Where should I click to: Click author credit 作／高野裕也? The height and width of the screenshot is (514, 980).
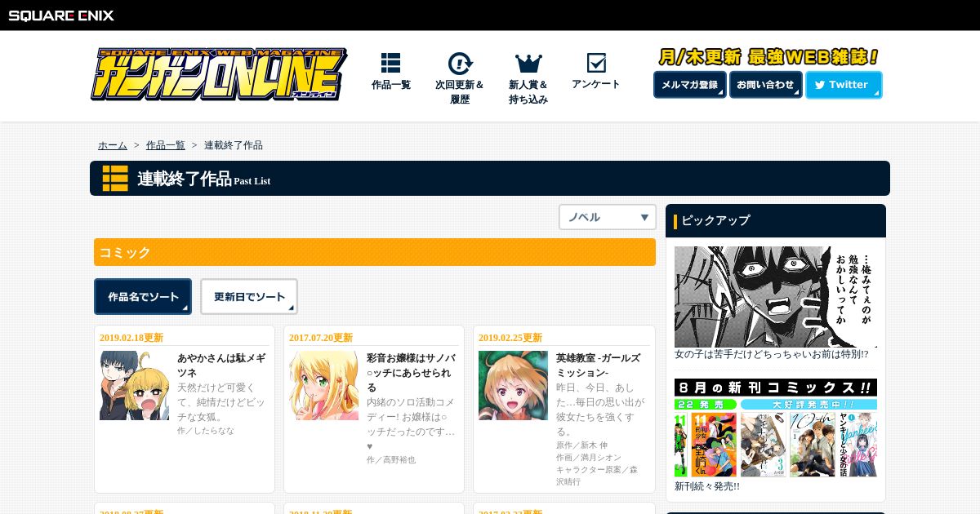[391, 459]
